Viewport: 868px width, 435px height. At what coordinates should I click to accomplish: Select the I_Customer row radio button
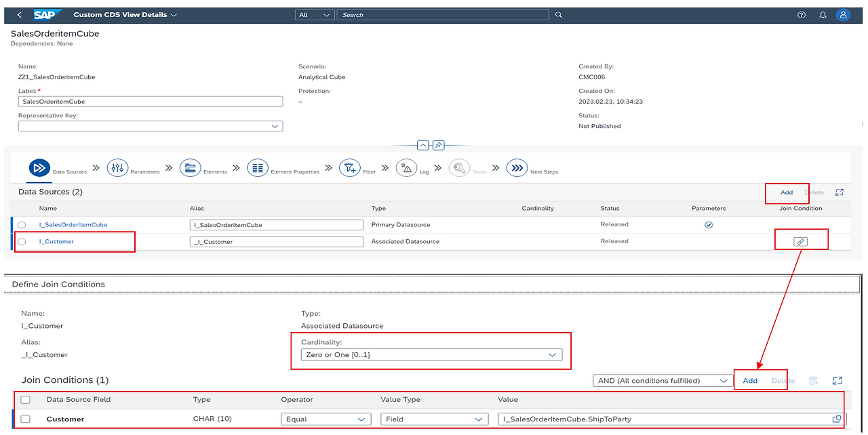pos(22,242)
